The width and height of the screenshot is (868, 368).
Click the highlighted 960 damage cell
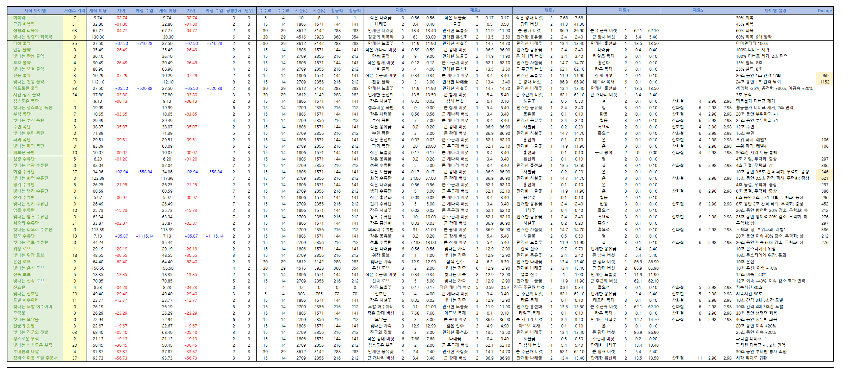(824, 75)
